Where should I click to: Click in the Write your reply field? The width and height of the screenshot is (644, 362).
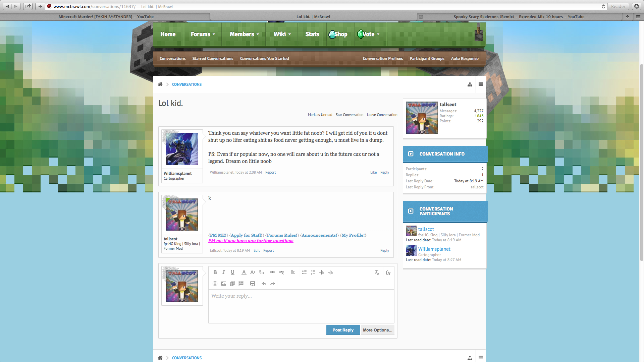pos(301,306)
